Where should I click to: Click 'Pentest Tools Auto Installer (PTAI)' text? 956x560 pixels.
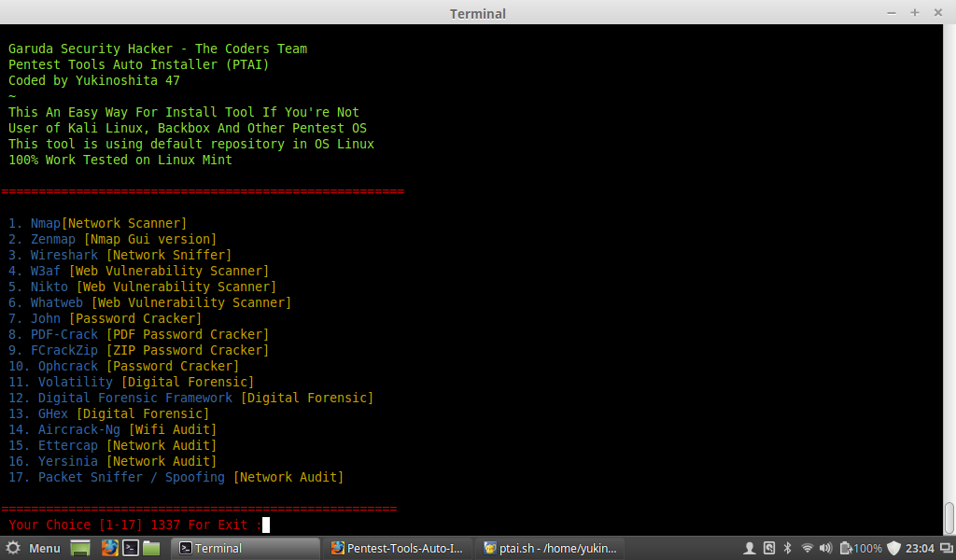(138, 64)
